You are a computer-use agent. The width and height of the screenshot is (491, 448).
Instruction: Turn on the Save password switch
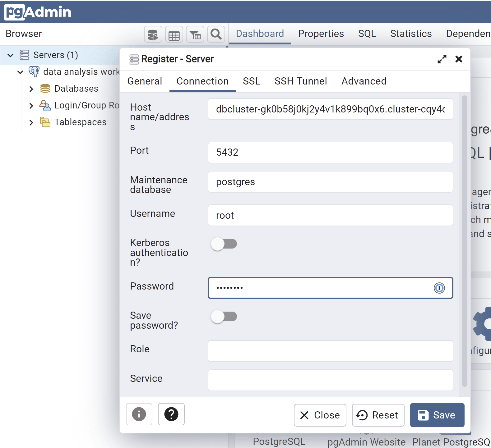tap(224, 317)
